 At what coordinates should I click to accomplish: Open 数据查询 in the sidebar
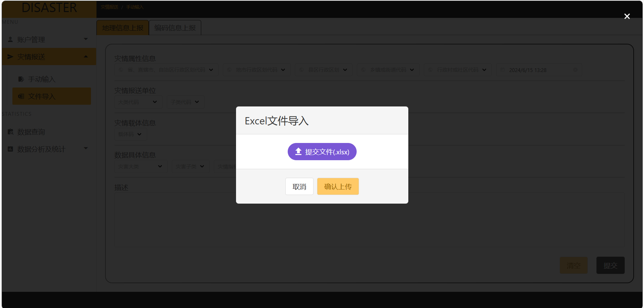[x=49, y=132]
